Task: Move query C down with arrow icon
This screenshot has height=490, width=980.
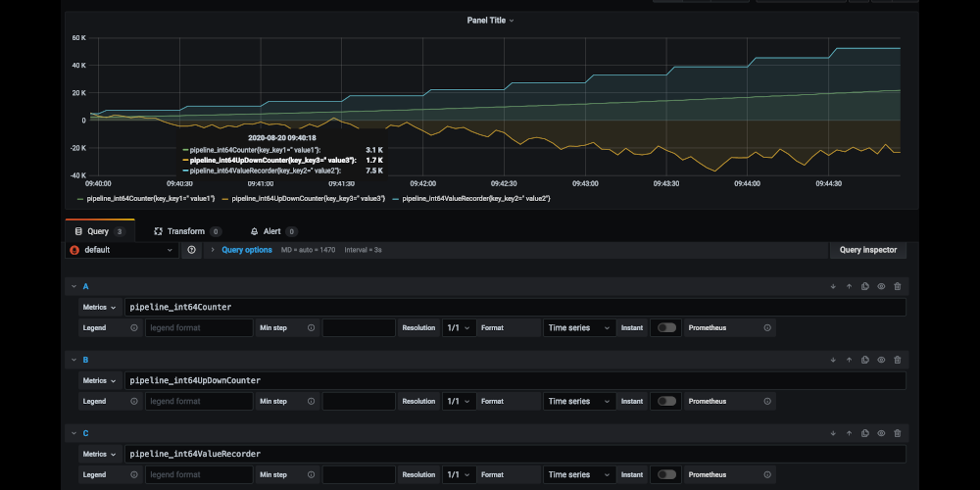Action: [x=833, y=433]
